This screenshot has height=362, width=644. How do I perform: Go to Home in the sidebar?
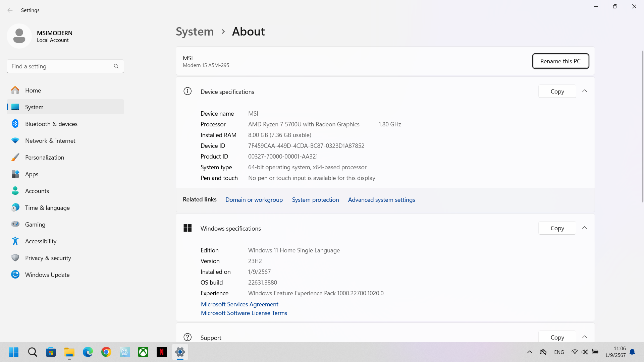click(65, 90)
